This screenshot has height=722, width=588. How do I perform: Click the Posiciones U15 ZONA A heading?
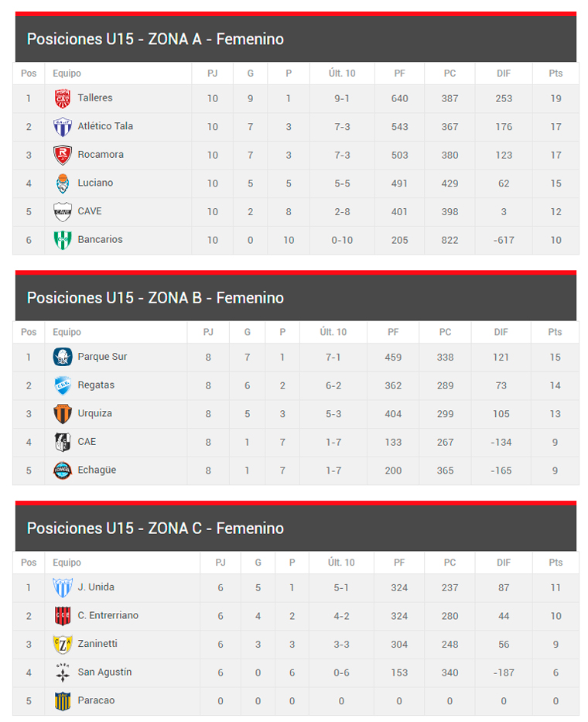point(156,39)
